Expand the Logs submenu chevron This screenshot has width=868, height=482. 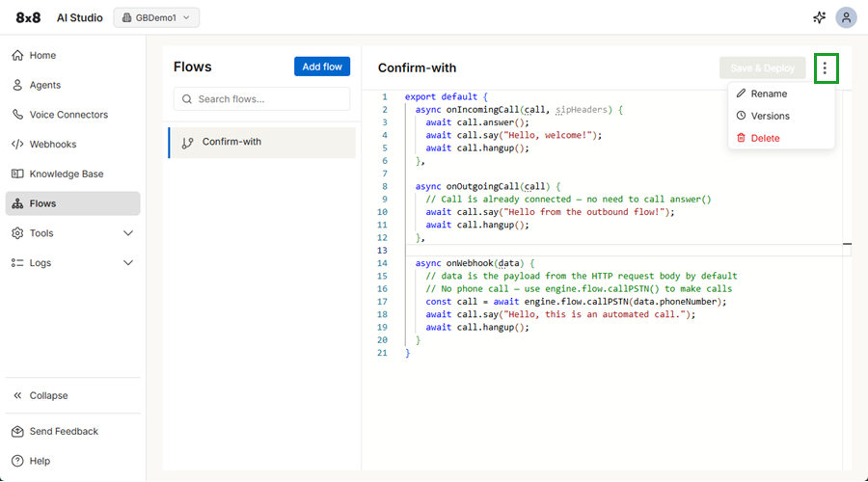(x=128, y=263)
